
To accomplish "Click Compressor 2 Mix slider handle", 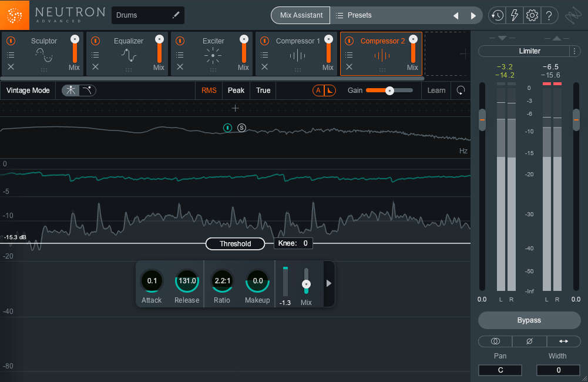I will [x=414, y=39].
